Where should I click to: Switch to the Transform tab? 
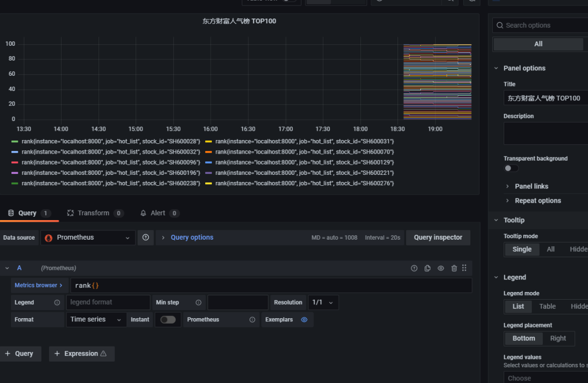[94, 213]
